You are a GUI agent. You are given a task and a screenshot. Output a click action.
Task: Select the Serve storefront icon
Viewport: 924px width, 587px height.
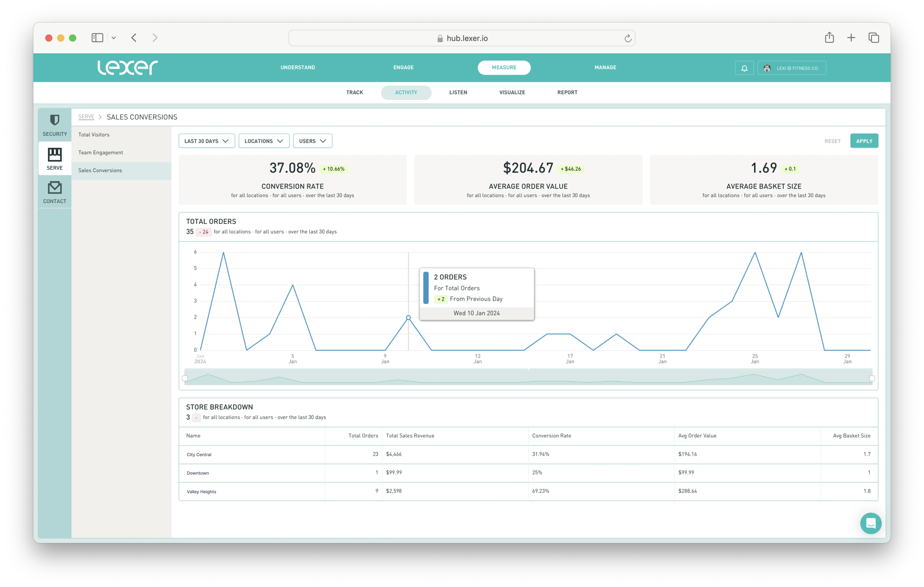click(55, 159)
